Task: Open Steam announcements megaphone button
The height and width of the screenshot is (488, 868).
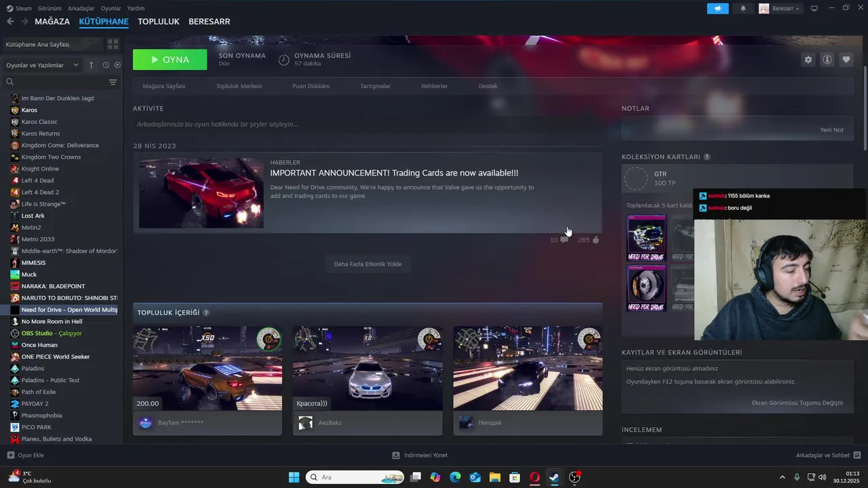Action: click(x=717, y=8)
